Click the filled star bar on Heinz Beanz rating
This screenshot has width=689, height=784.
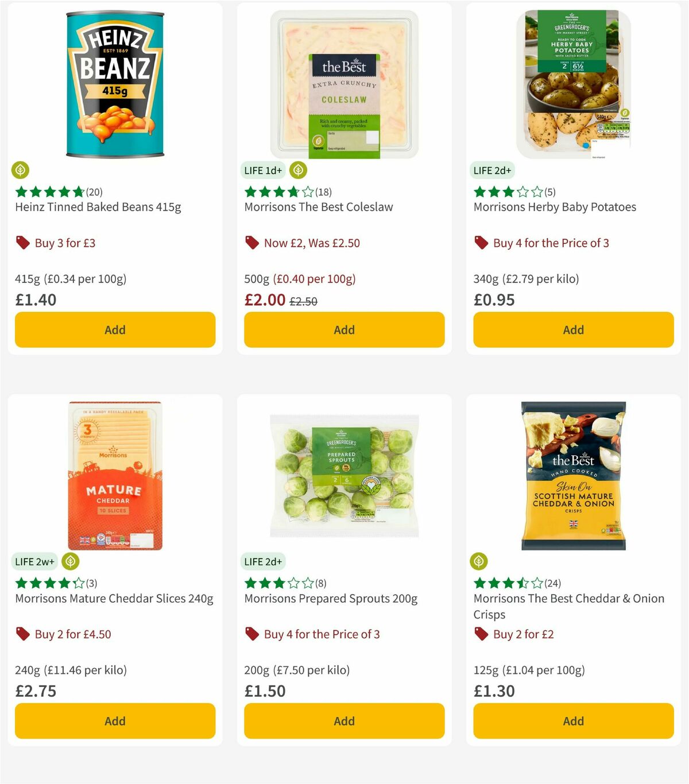coord(49,192)
